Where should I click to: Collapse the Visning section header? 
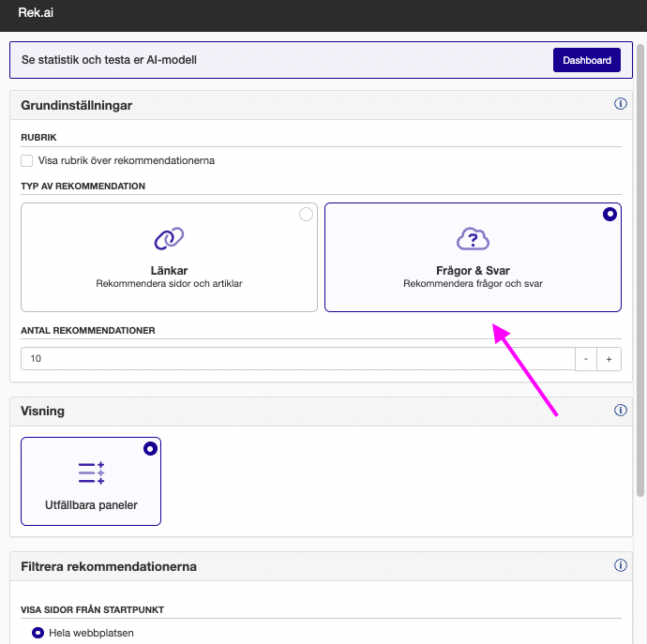(281, 411)
